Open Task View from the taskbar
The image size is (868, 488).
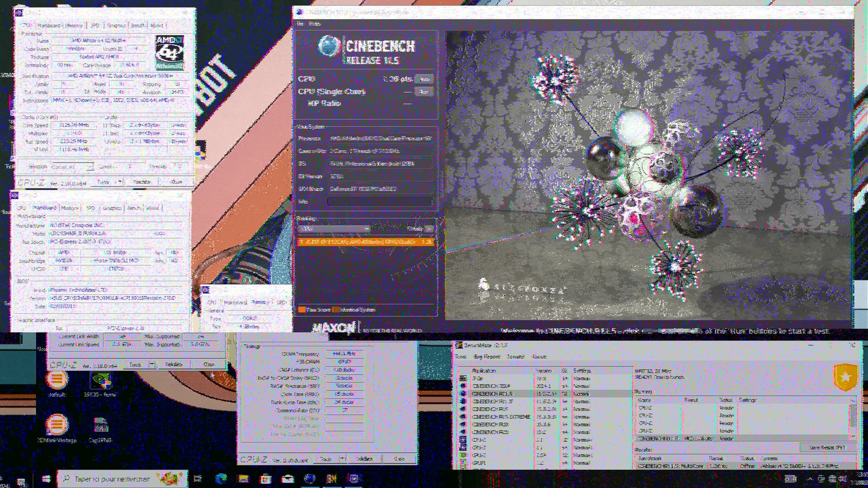[198, 479]
